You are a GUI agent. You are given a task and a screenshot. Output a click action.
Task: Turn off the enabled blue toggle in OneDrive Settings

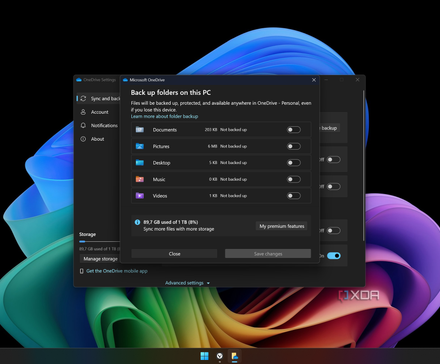[334, 256]
